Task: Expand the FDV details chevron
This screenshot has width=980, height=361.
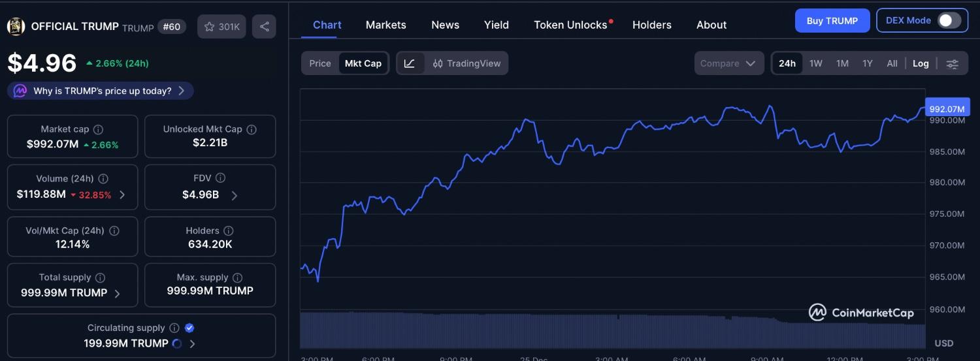Action: [235, 195]
